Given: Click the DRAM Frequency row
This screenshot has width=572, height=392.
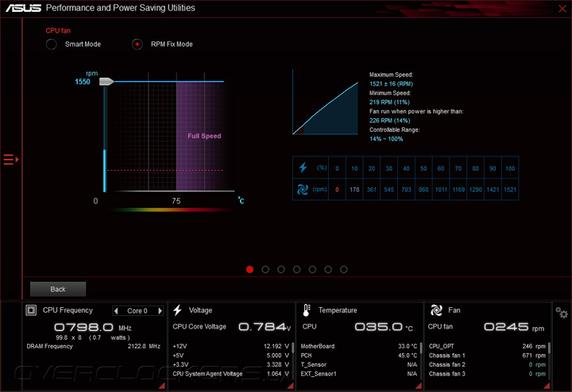Looking at the screenshot, I should point(94,346).
